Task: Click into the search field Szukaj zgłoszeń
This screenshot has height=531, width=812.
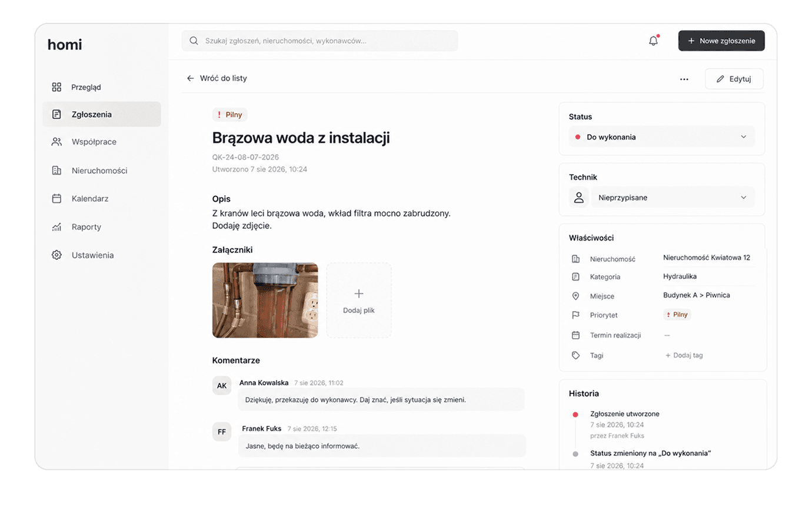Action: pos(320,41)
